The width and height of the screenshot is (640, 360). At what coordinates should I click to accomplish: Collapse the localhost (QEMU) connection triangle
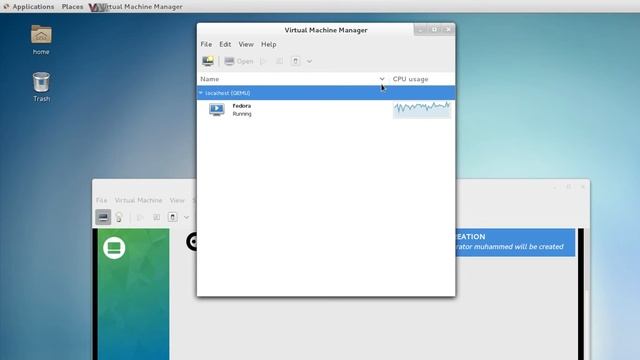coord(201,93)
